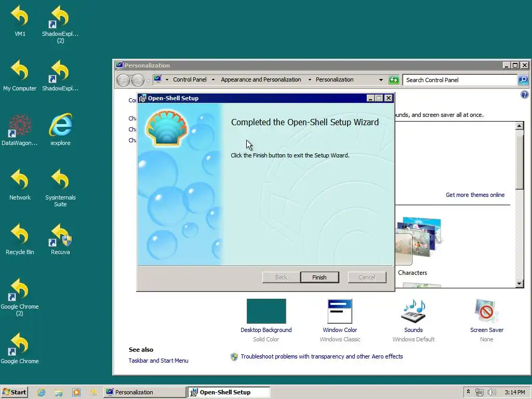Click the Personalization breadcrumb
Image resolution: width=532 pixels, height=399 pixels.
click(335, 79)
